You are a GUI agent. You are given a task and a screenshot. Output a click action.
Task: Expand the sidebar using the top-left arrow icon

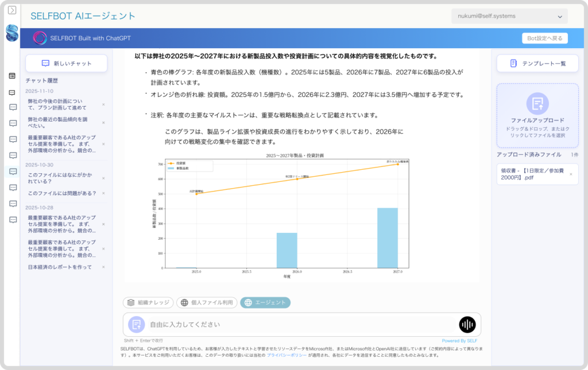(12, 10)
